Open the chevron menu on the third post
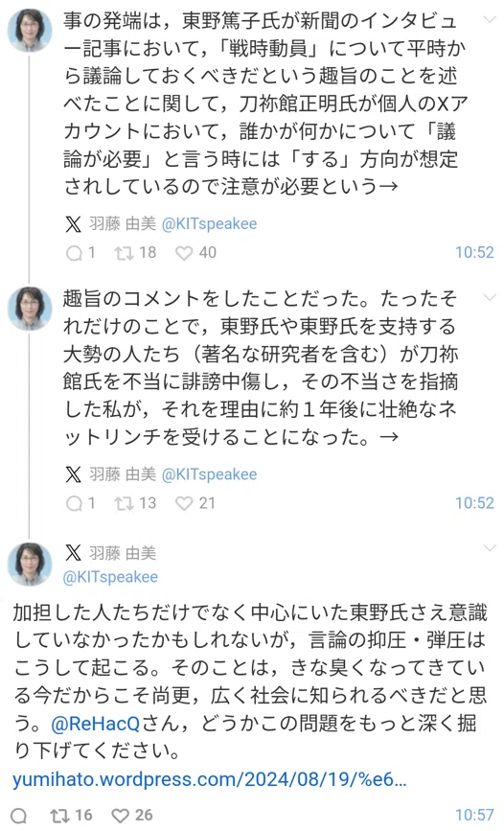The width and height of the screenshot is (504, 831). click(490, 548)
